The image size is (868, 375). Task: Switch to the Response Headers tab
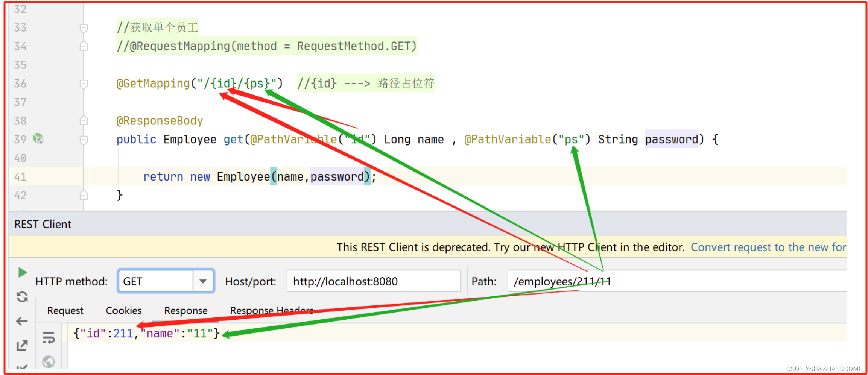click(272, 311)
